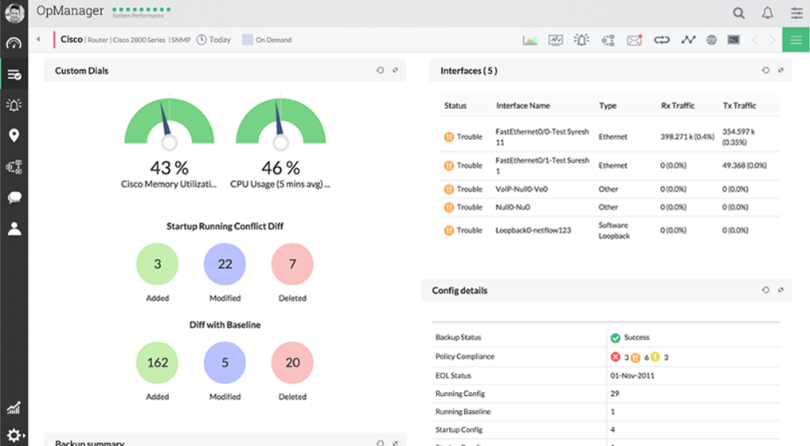
Task: Open the notifications bell in top bar
Action: (x=767, y=13)
